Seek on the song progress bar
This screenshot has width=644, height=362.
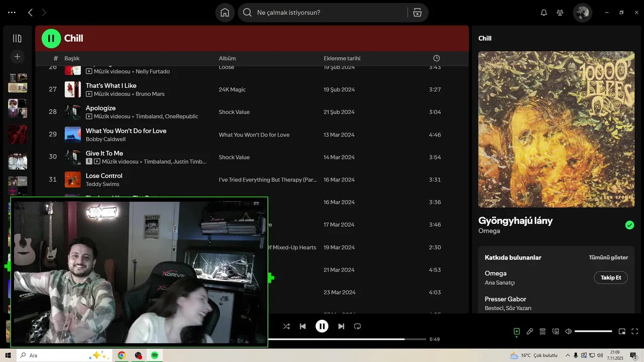(x=347, y=339)
